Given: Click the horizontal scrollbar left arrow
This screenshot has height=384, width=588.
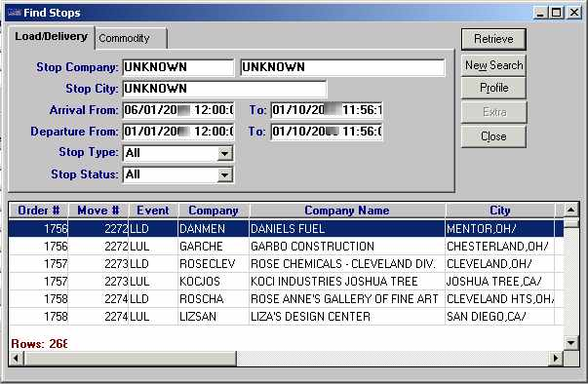Looking at the screenshot, I should (16, 359).
